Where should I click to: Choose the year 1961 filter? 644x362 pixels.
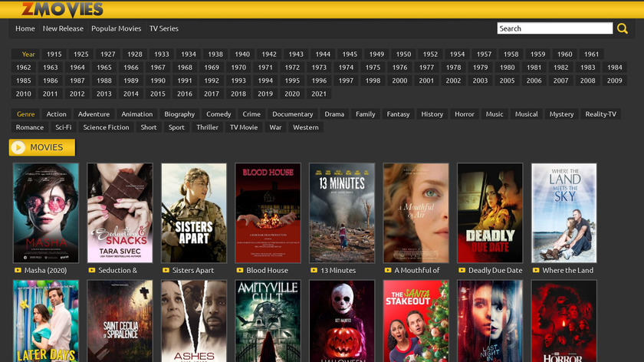click(x=591, y=54)
